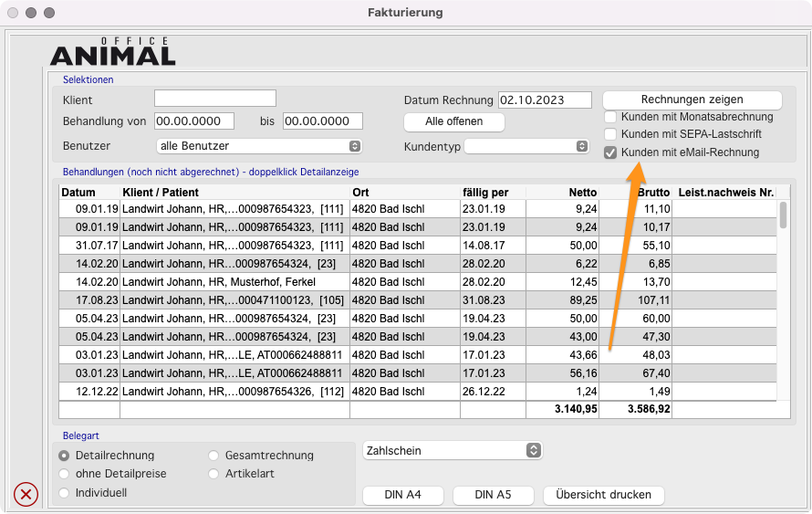Check Kunden mit SEPA-Lastschrift option
812x514 pixels.
[x=610, y=134]
